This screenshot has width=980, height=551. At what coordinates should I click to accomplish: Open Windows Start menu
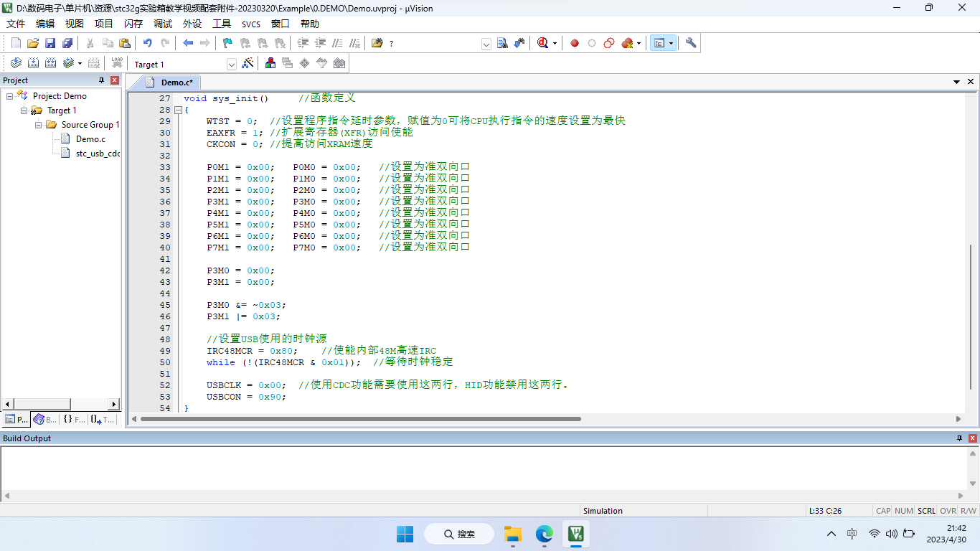(405, 534)
